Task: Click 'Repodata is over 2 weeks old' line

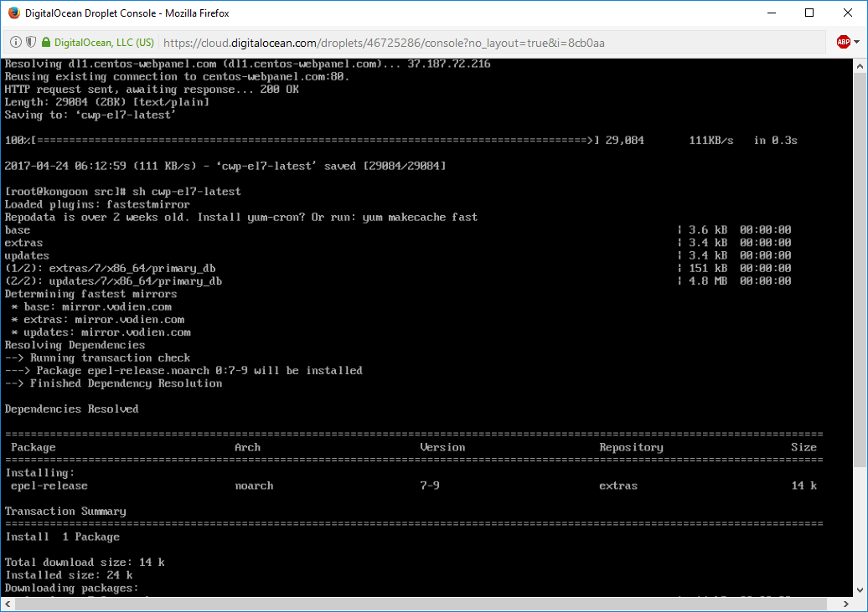Action: coord(241,217)
